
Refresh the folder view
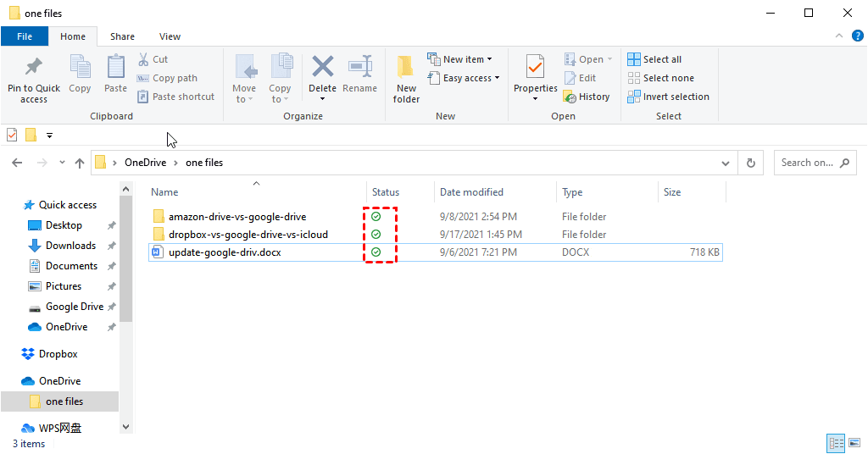point(751,163)
